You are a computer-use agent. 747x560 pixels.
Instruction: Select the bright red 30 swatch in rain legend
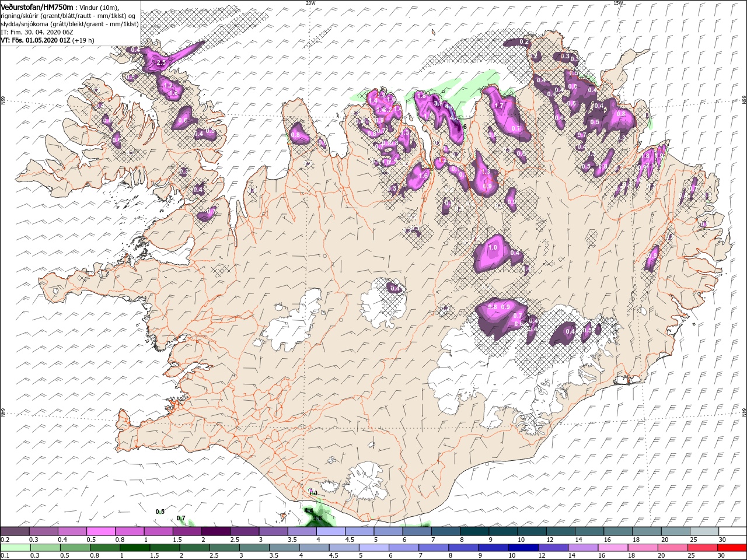click(731, 547)
